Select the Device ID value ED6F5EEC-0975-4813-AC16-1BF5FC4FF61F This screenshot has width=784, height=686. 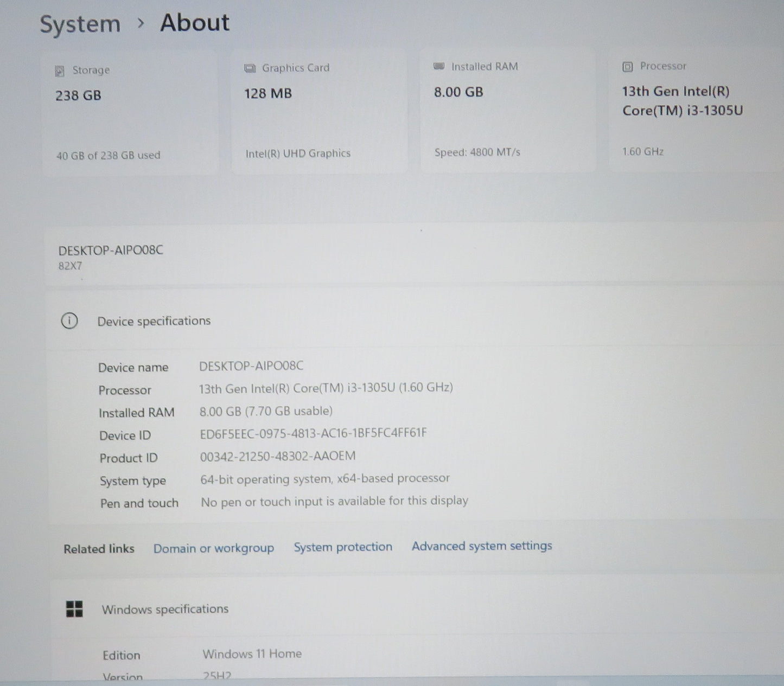[314, 433]
